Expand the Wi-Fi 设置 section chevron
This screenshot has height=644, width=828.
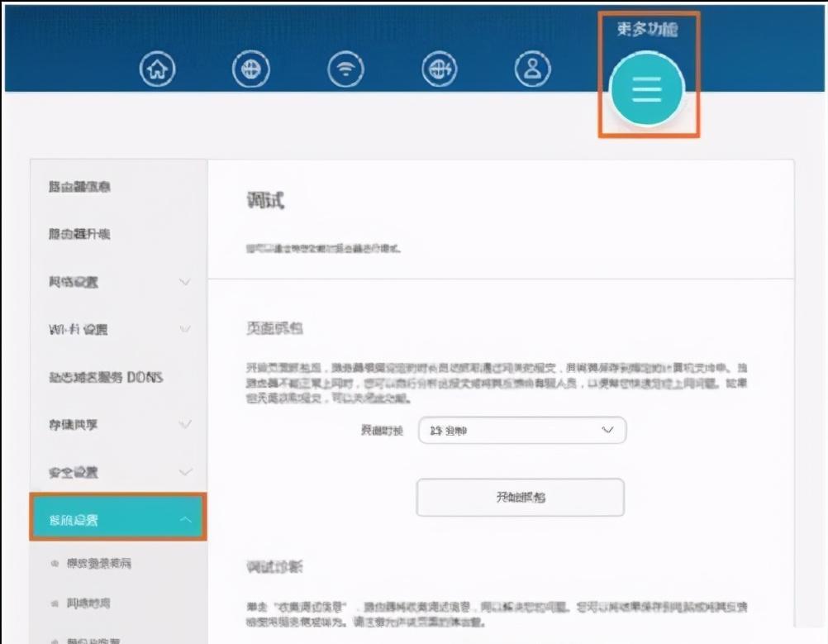pos(185,328)
